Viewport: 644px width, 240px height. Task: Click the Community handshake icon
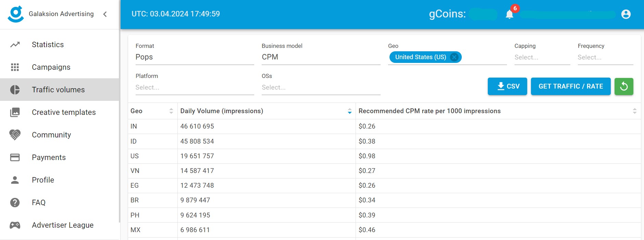(15, 135)
